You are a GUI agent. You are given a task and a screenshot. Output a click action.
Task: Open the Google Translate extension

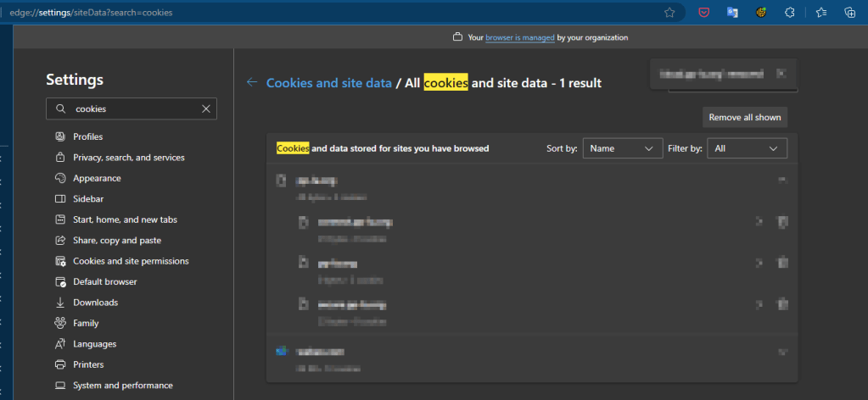pos(733,13)
